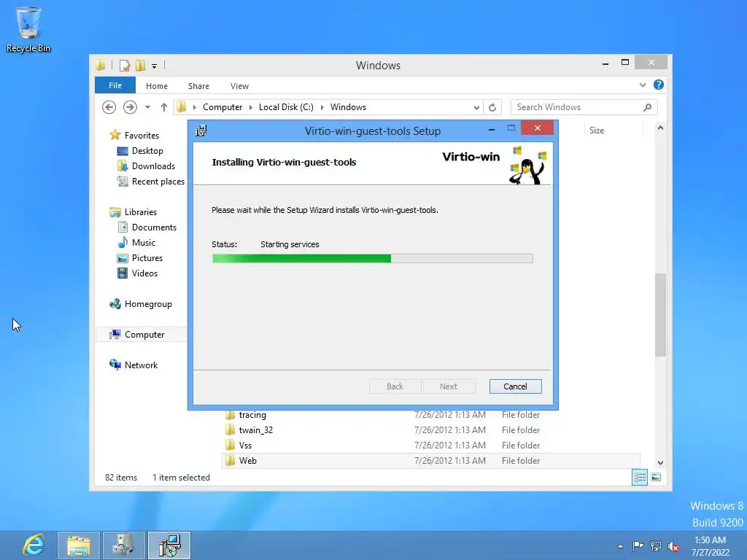
Task: Go forward in Windows Explorer
Action: [130, 107]
